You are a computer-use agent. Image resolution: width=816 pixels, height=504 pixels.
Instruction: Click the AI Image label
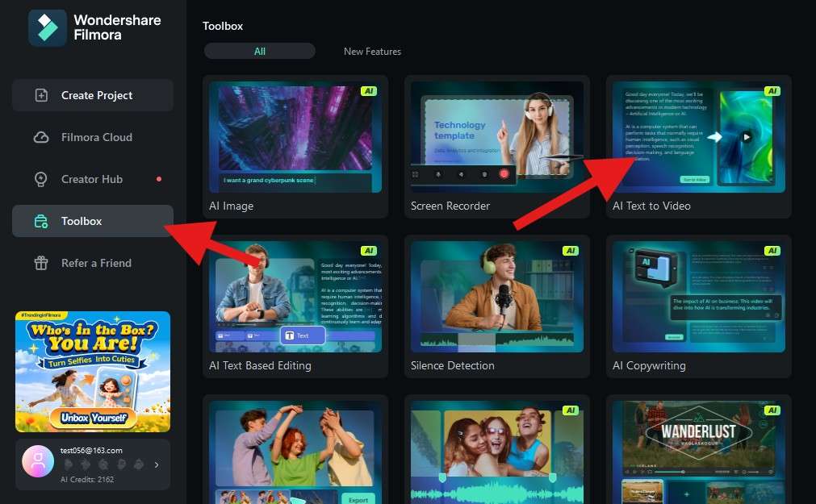(x=231, y=206)
